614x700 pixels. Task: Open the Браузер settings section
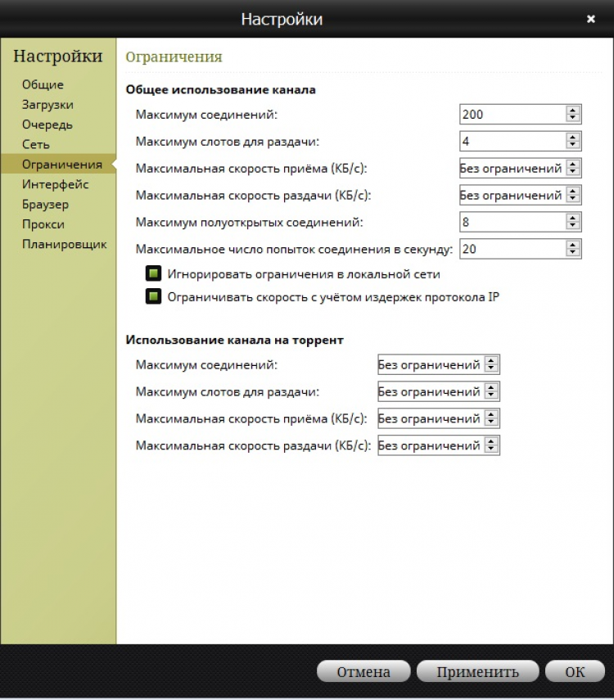point(45,205)
